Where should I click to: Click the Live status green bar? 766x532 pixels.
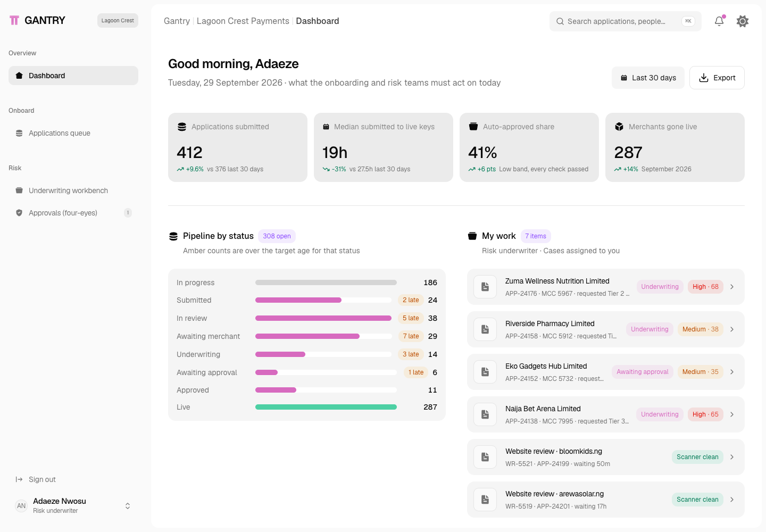326,407
